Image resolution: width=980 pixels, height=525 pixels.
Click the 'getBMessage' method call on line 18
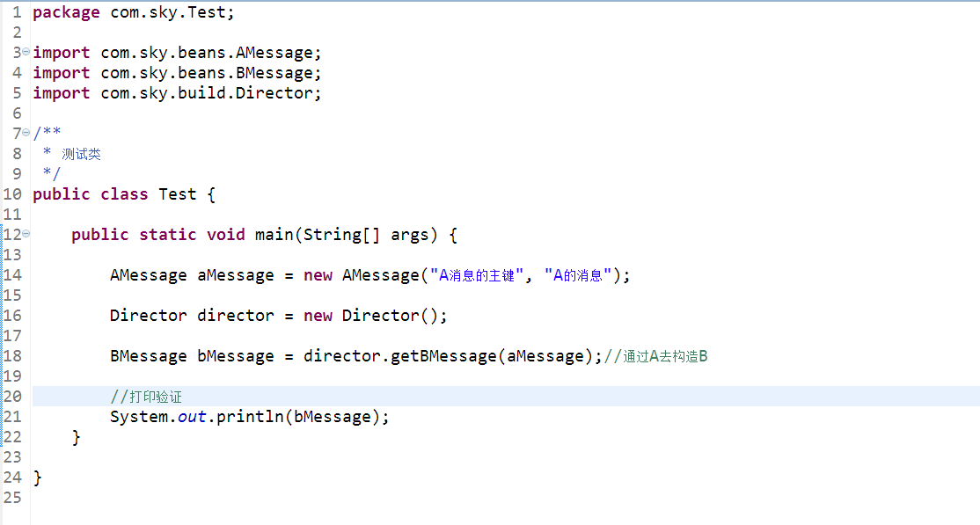443,356
